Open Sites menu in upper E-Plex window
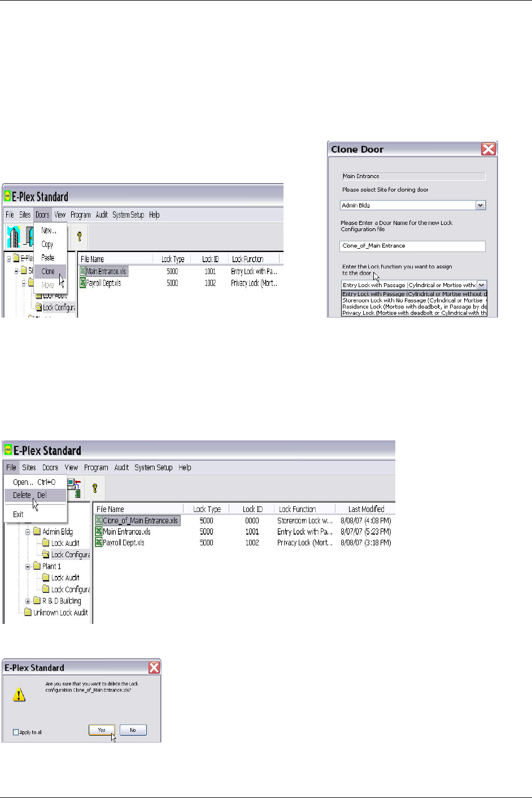This screenshot has width=532, height=798. 25,215
